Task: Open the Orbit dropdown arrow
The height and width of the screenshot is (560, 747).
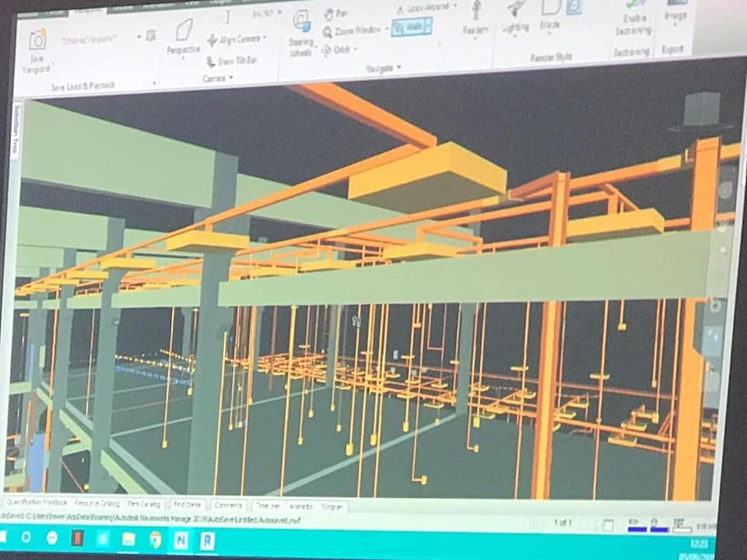Action: [356, 49]
